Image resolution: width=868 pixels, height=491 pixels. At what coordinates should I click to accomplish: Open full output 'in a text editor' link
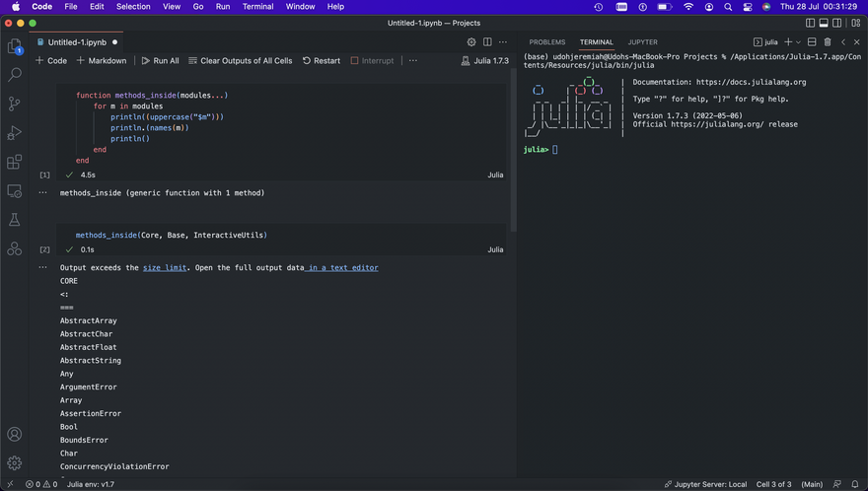tap(342, 267)
